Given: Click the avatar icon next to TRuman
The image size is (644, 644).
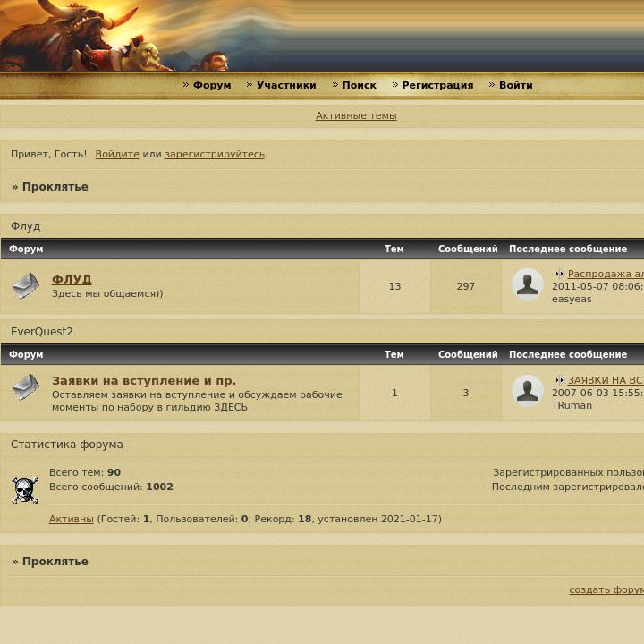Looking at the screenshot, I should (x=528, y=391).
